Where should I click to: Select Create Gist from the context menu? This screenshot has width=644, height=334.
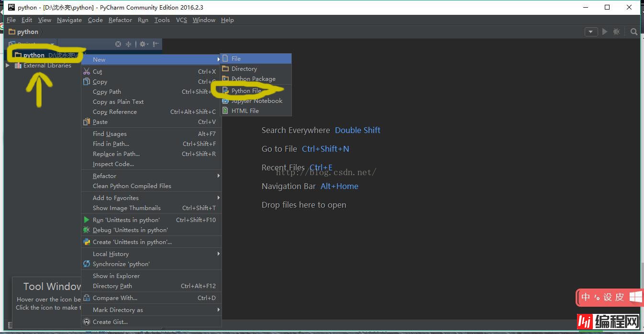pyautogui.click(x=110, y=322)
